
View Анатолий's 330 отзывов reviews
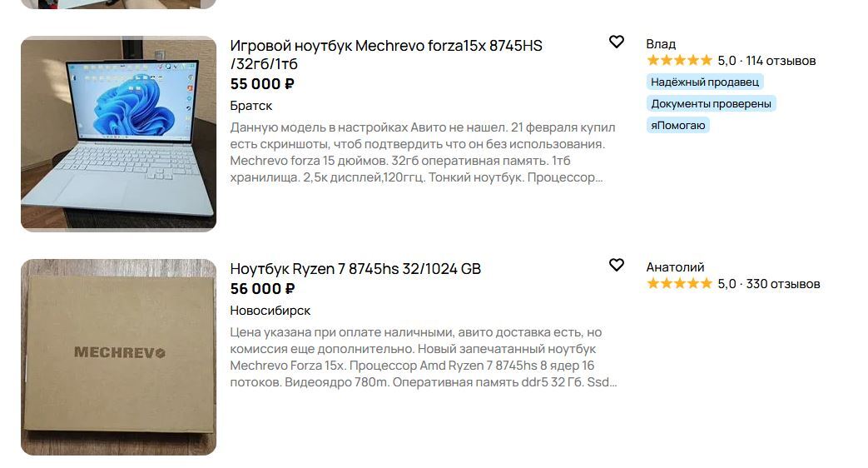(x=782, y=283)
